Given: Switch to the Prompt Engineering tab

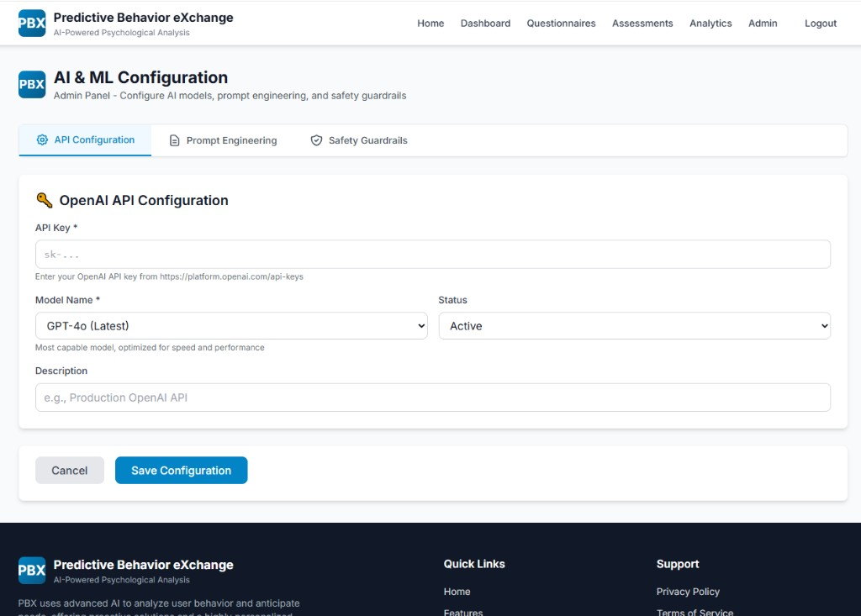Looking at the screenshot, I should click(x=223, y=140).
